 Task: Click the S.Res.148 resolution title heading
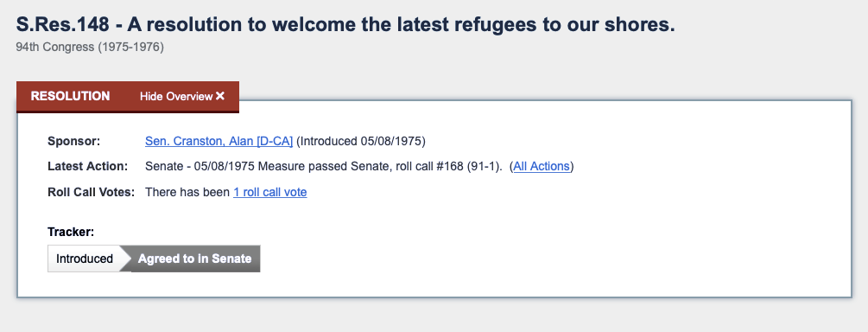point(345,24)
